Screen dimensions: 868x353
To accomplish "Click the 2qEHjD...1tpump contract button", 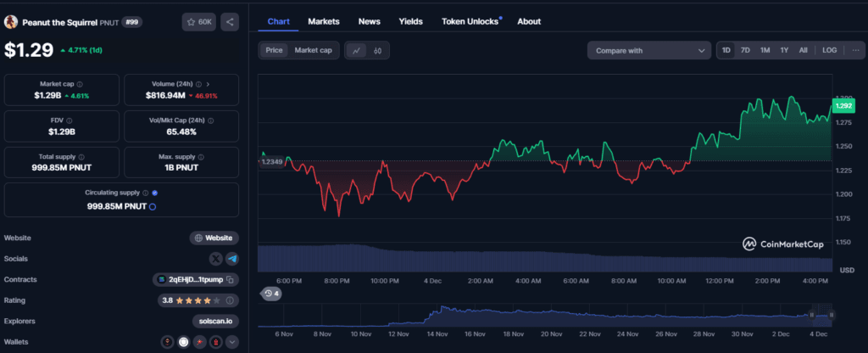I will click(196, 279).
